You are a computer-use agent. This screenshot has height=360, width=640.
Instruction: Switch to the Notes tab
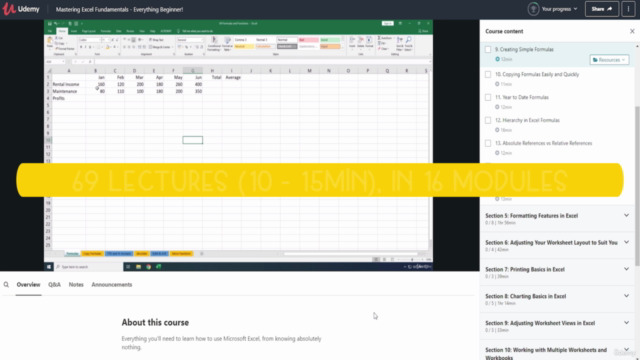point(76,284)
